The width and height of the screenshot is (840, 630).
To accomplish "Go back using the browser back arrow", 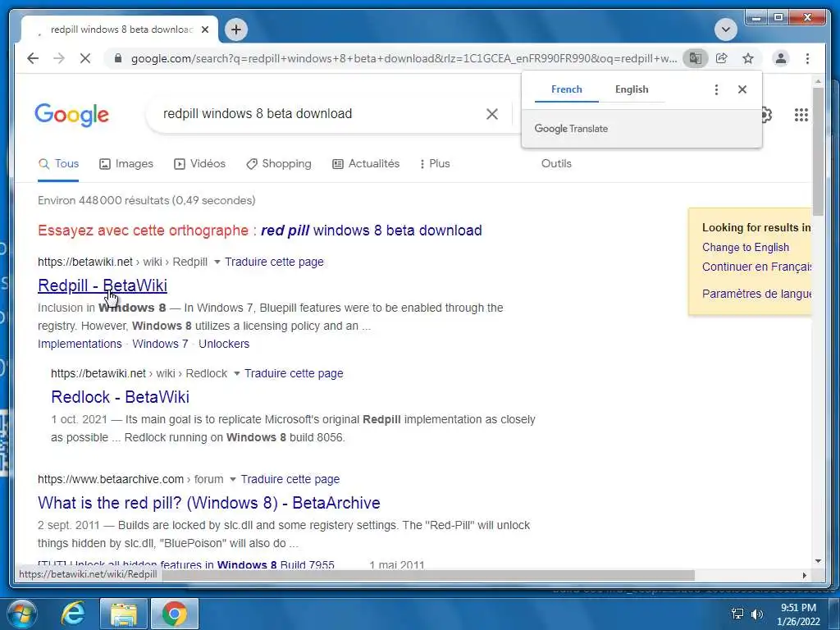I will pyautogui.click(x=33, y=58).
